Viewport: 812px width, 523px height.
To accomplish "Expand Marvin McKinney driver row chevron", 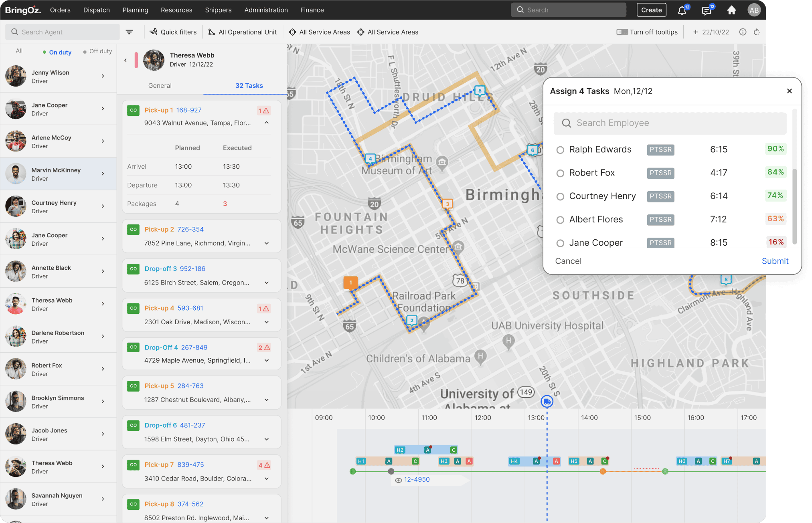I will (x=103, y=174).
